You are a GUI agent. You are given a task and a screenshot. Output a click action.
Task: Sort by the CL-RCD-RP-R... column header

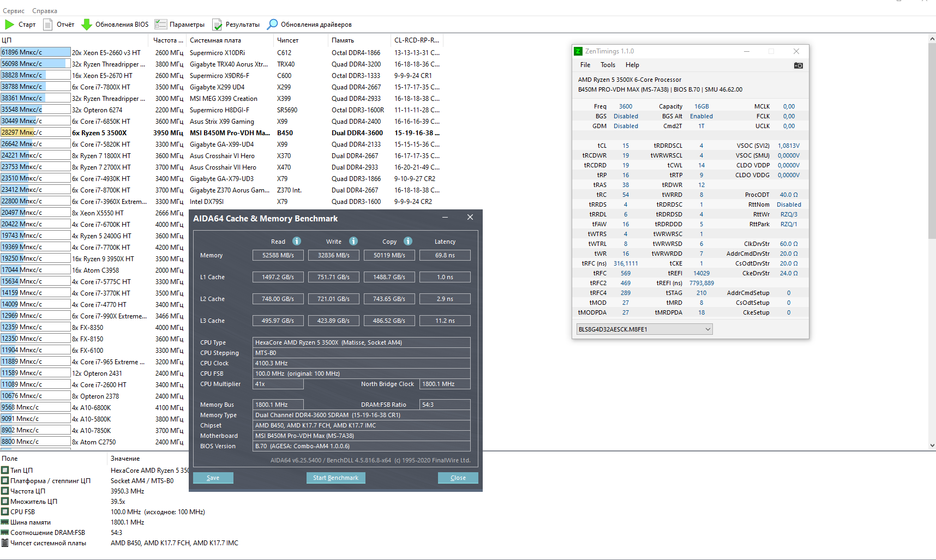pos(417,40)
